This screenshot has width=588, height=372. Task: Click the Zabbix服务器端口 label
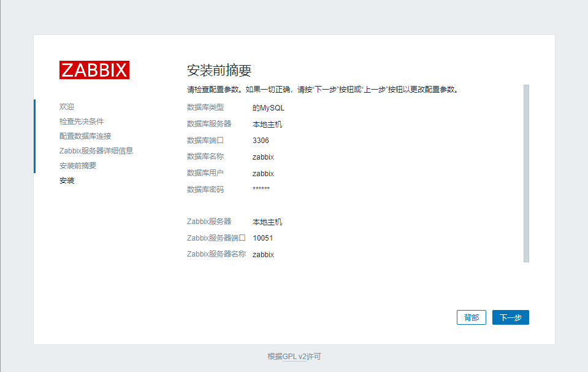[216, 238]
